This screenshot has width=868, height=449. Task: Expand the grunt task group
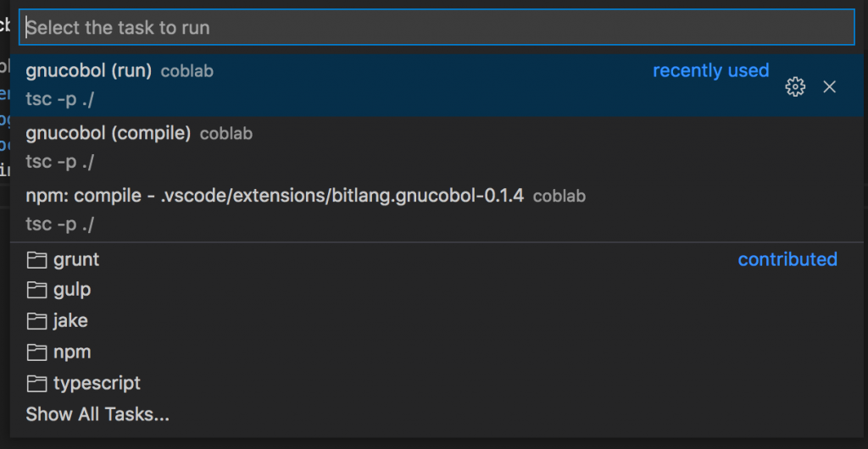point(437,259)
